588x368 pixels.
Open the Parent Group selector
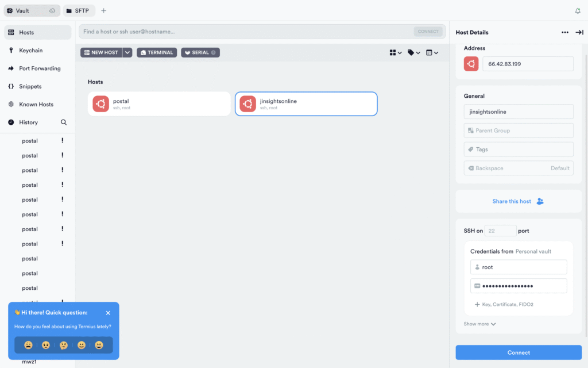[519, 131]
